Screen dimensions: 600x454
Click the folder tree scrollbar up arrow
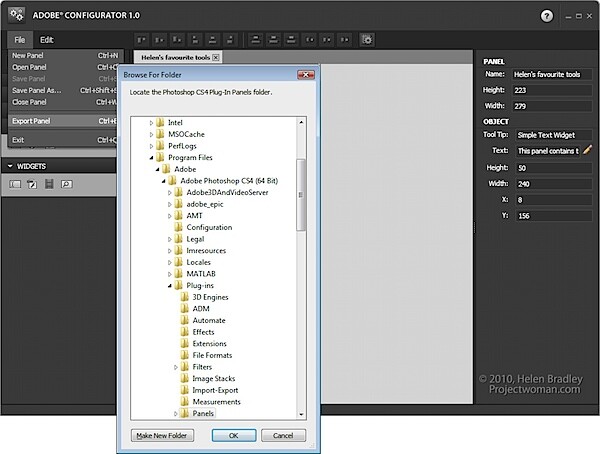[x=301, y=122]
